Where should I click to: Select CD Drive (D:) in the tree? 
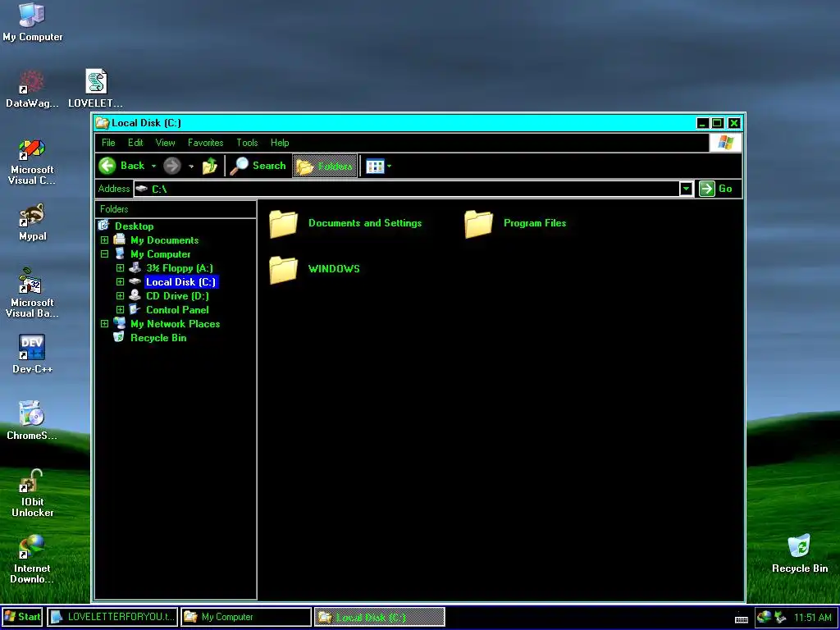177,295
